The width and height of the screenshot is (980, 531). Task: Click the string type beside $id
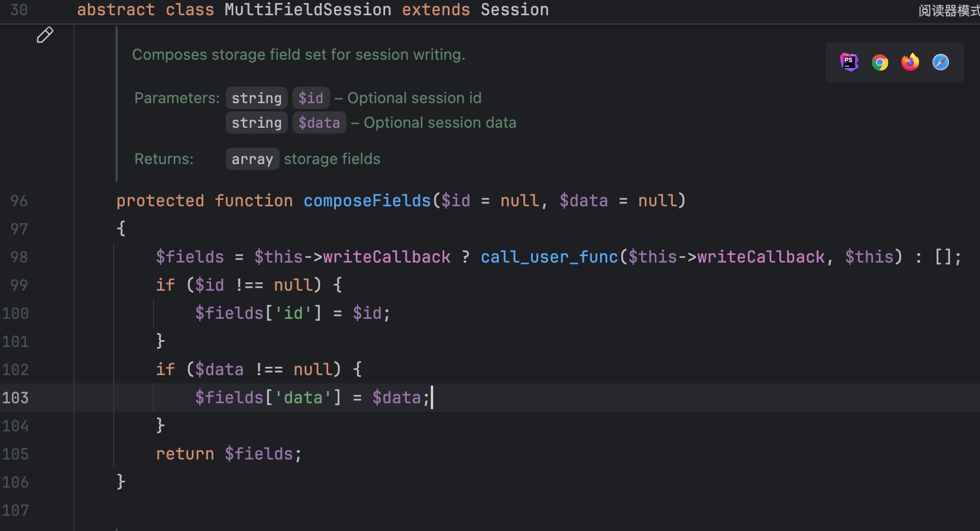click(x=256, y=98)
